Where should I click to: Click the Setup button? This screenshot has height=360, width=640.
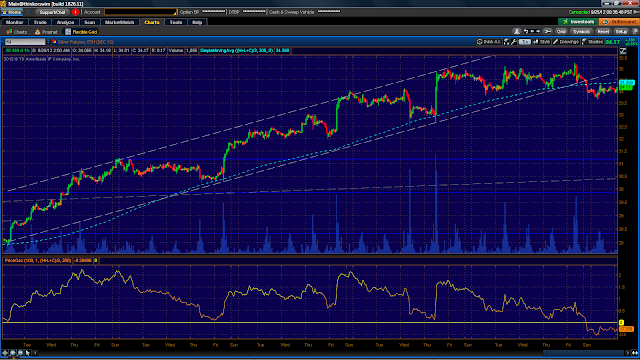pos(621,31)
